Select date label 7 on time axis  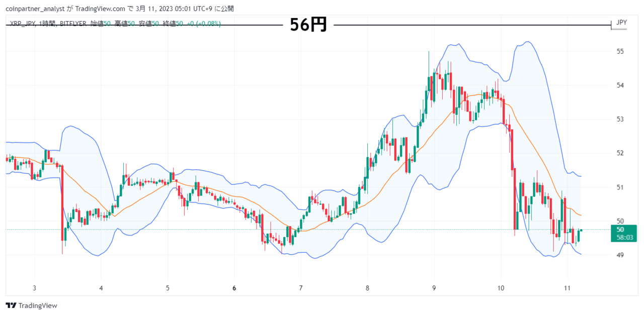tap(301, 288)
